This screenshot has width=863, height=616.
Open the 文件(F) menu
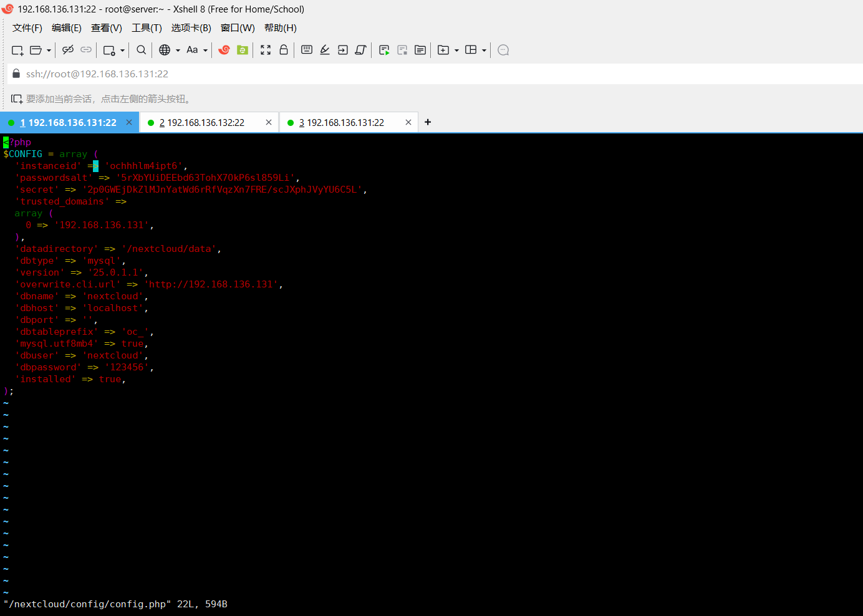27,28
